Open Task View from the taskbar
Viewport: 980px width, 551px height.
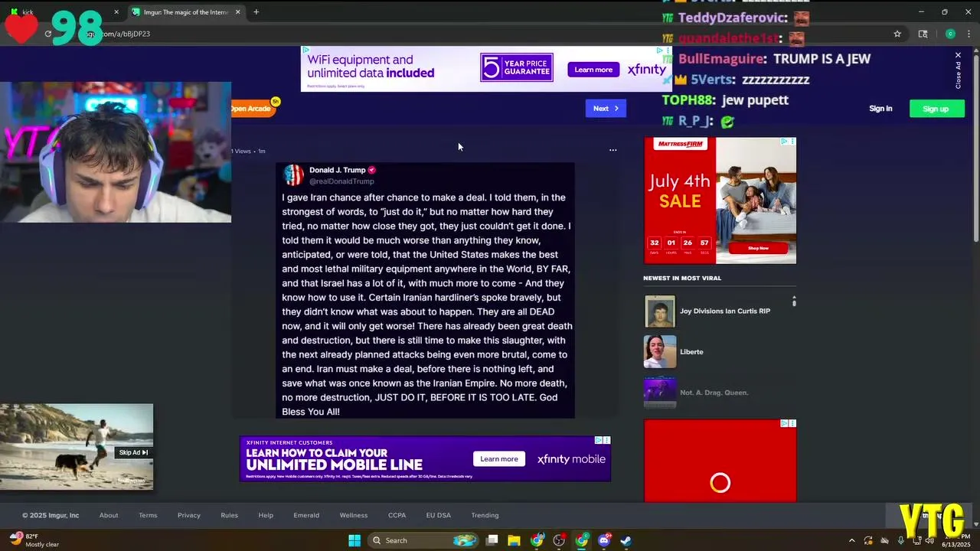[x=492, y=540]
